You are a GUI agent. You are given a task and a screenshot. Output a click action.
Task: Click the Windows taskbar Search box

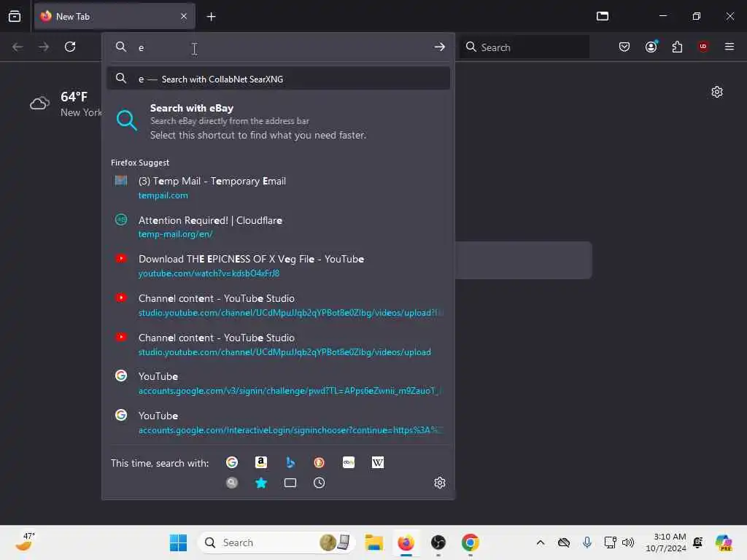pos(276,542)
